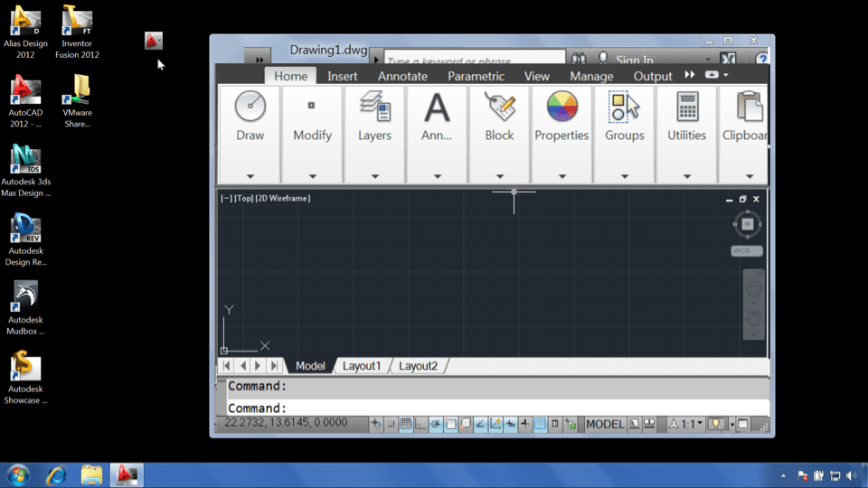Toggle Infer Constraints in status bar
This screenshot has height=488, width=868.
pyautogui.click(x=376, y=425)
